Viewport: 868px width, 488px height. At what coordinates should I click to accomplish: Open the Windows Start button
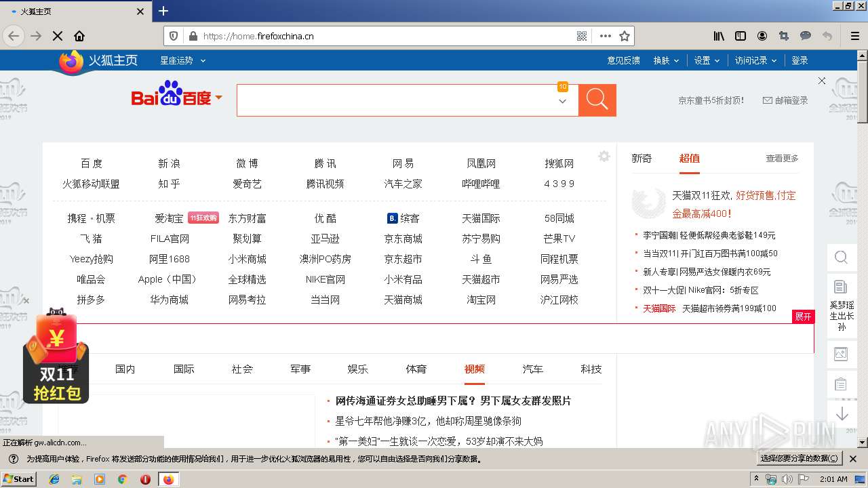19,479
